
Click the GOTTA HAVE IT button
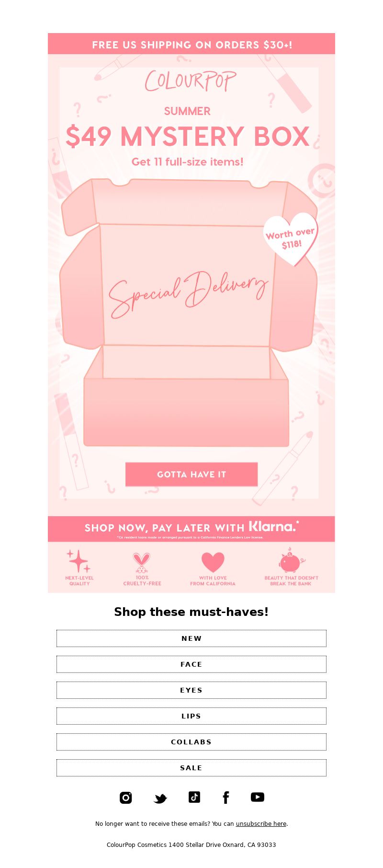191,475
